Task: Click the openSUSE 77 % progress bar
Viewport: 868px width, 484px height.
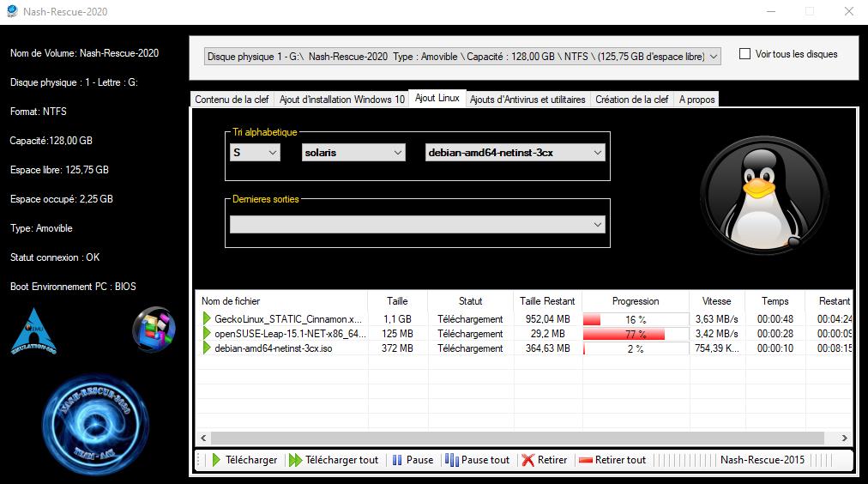Action: click(636, 334)
